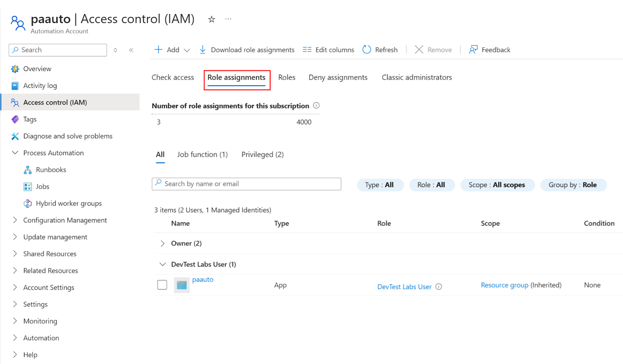This screenshot has height=364, width=623.
Task: Switch to the Check access tab
Action: [x=172, y=77]
